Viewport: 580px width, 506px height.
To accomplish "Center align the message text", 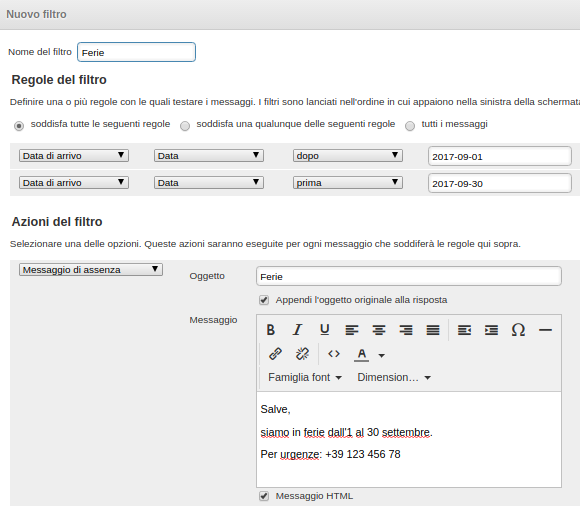I will pos(379,330).
